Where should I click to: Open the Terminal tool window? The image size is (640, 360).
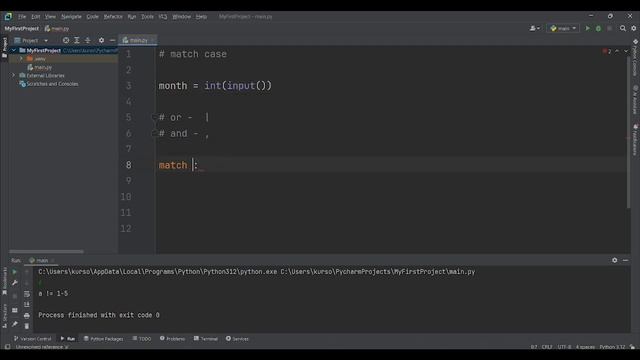[206, 339]
